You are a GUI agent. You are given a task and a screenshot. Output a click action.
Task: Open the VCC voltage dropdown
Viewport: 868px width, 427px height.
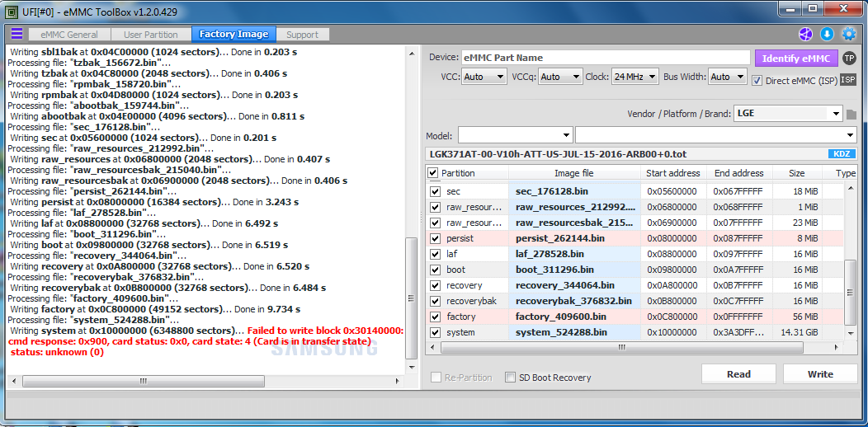point(484,77)
